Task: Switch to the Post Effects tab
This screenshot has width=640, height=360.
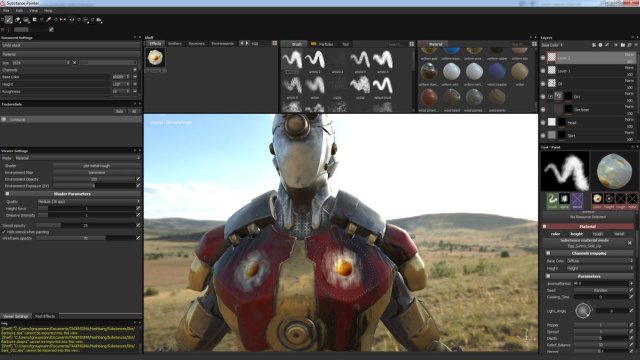Action: (45, 316)
